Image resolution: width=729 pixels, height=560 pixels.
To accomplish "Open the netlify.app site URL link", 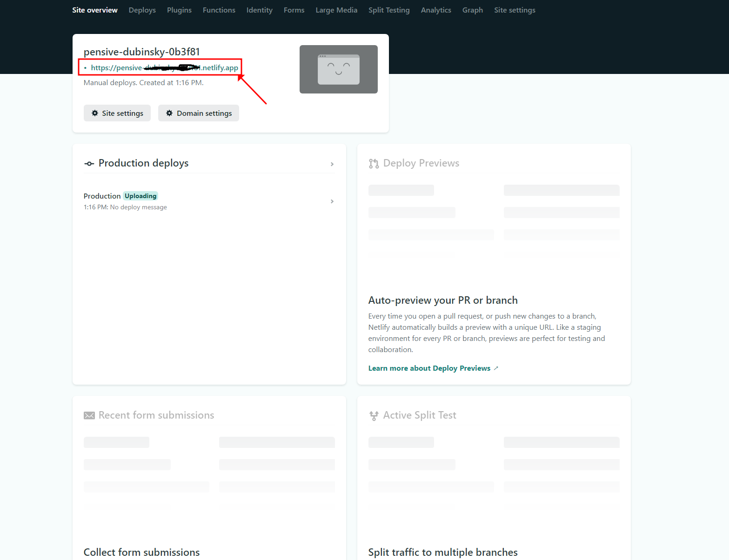I will point(165,68).
